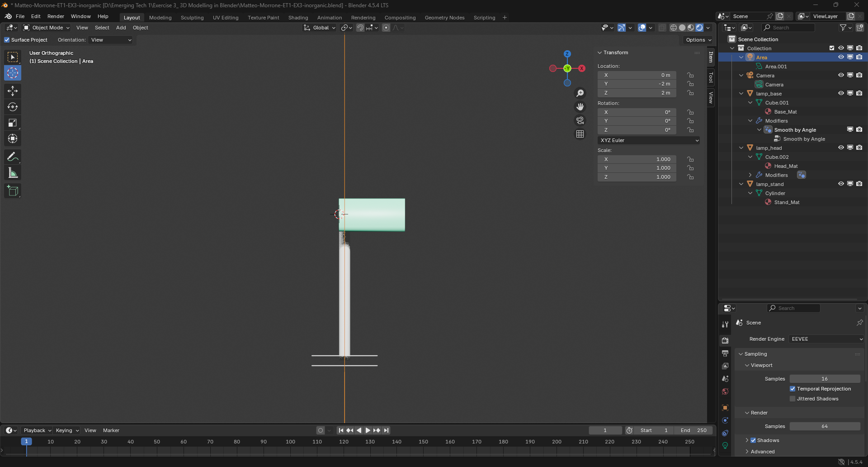The width and height of the screenshot is (868, 467).
Task: Click the Options button in viewport
Action: point(698,40)
